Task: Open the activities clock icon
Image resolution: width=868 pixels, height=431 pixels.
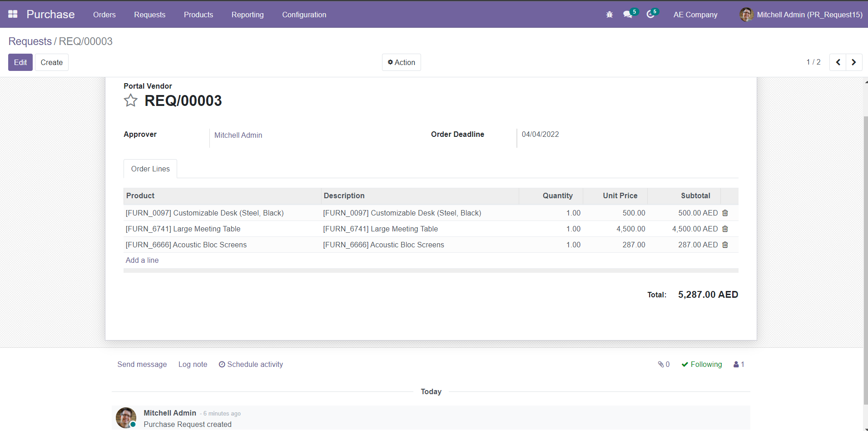Action: (x=650, y=15)
